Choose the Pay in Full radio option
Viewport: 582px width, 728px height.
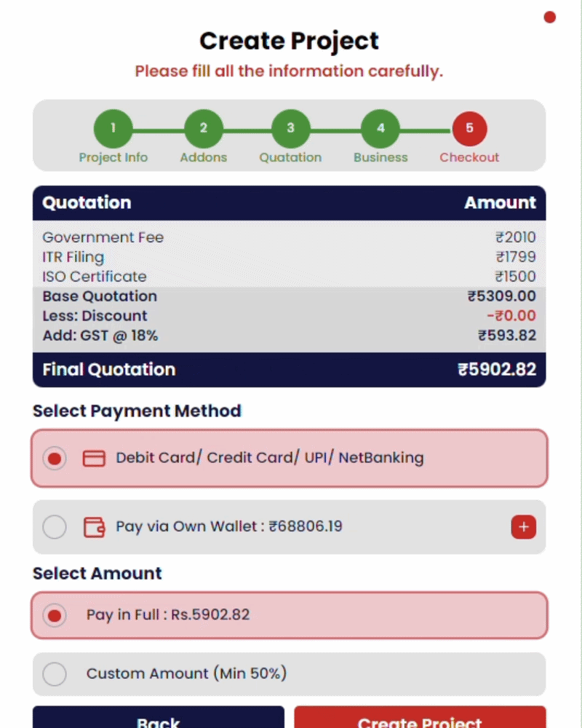coord(55,615)
